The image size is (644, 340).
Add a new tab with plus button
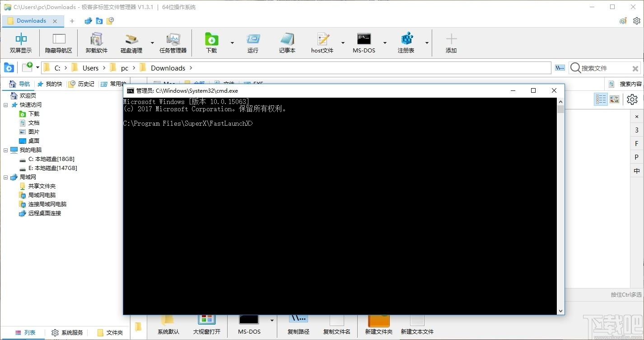[72, 21]
